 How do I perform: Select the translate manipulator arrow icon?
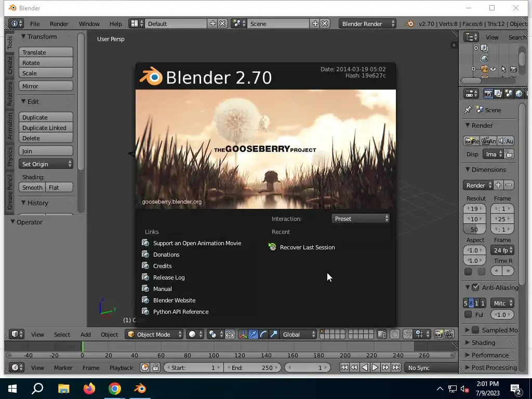pos(253,334)
